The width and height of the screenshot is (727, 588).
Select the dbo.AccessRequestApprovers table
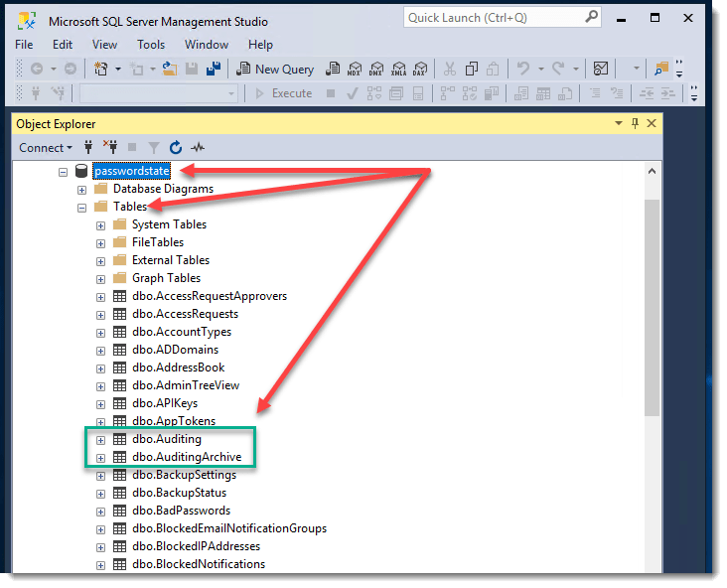pyautogui.click(x=210, y=296)
